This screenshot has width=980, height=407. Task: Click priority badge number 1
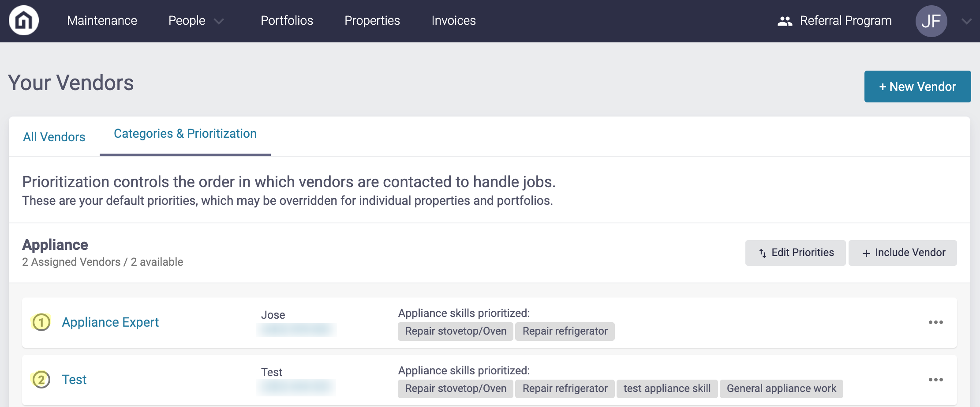[41, 322]
